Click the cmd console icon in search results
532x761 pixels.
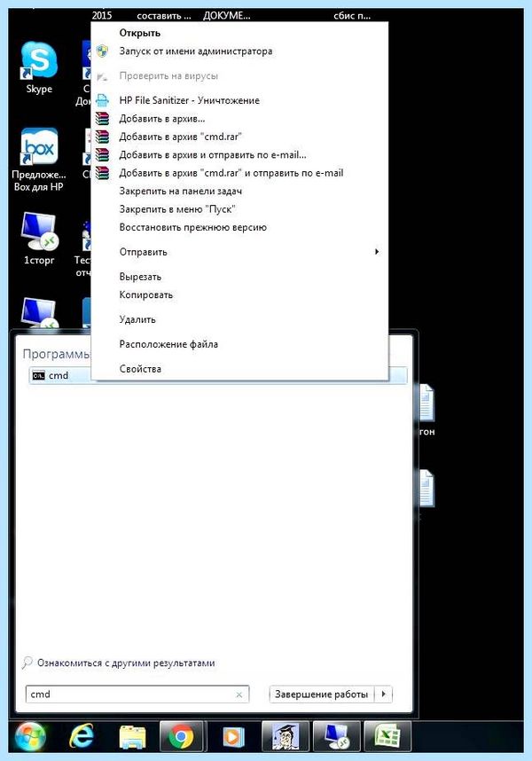point(39,375)
